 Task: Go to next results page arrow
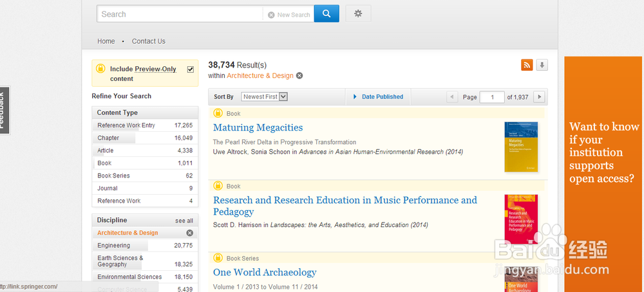pos(540,97)
